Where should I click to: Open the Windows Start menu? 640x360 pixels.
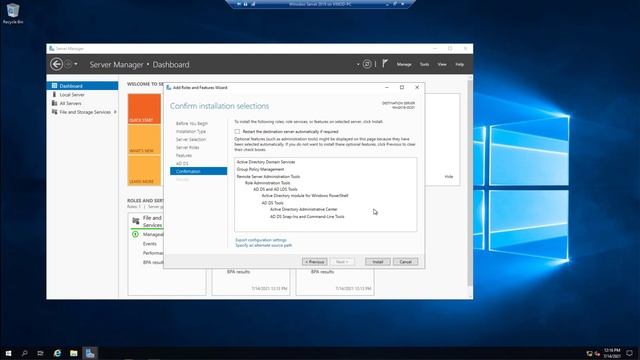(x=8, y=353)
